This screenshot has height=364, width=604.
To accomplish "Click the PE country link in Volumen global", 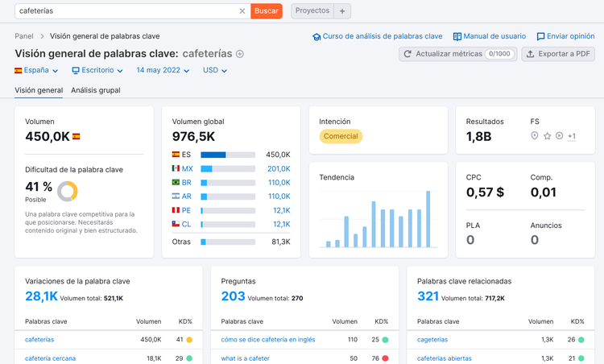I will pos(187,210).
